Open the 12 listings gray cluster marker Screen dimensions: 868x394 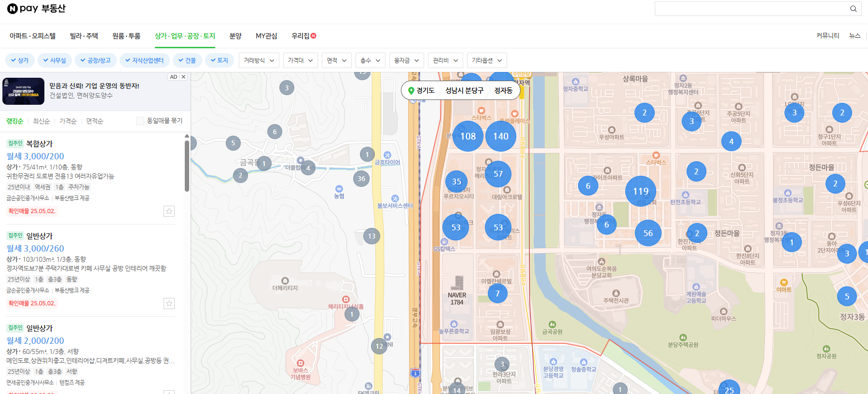379,346
